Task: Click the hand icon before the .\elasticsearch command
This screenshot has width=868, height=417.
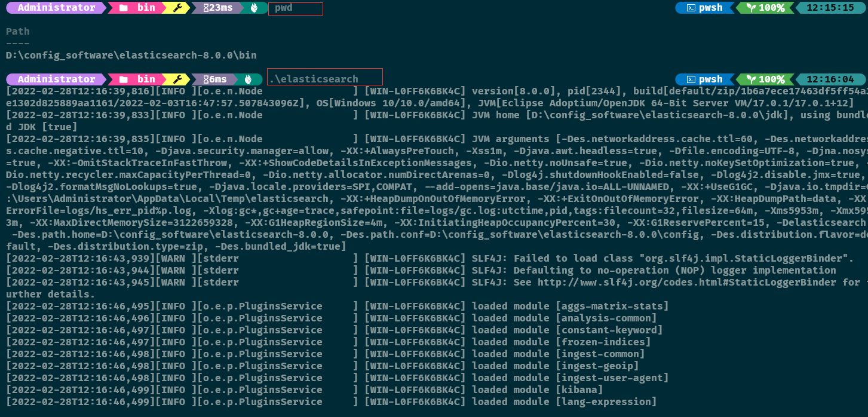Action: pos(249,79)
